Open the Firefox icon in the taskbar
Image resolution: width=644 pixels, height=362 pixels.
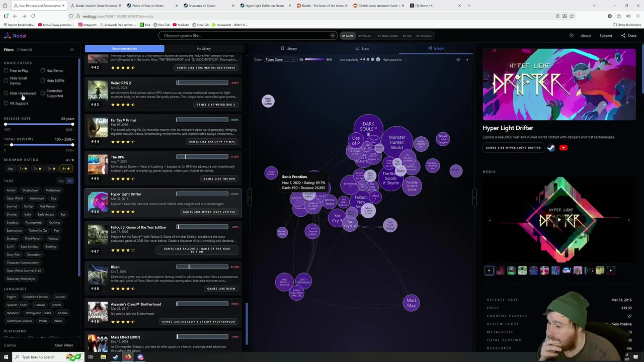coord(128,357)
